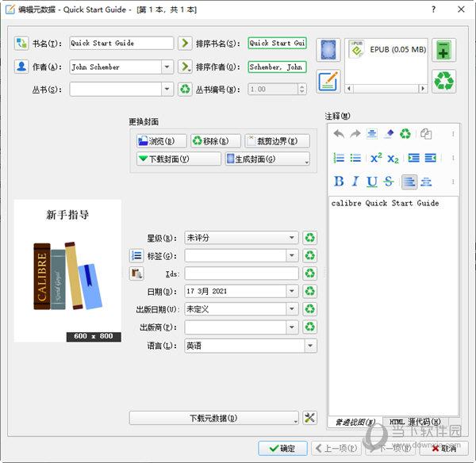Clear the rating with its recycle icon
476x463 pixels.
pos(310,237)
